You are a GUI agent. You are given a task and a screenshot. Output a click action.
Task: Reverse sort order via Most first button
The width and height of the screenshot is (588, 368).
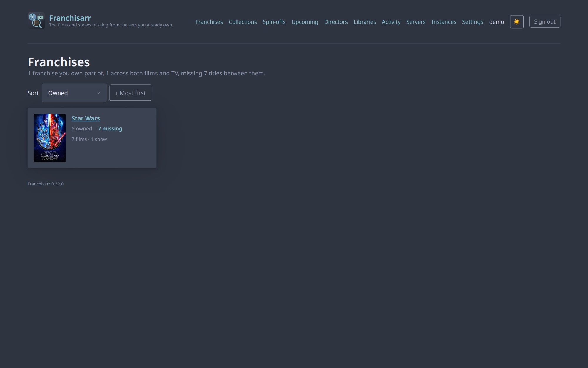[130, 93]
